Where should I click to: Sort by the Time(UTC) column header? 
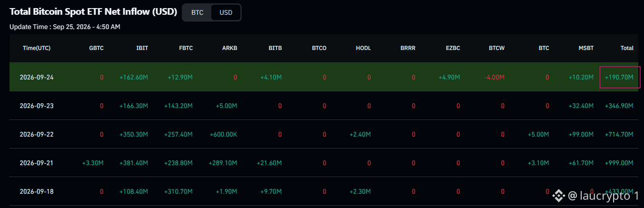pyautogui.click(x=37, y=48)
